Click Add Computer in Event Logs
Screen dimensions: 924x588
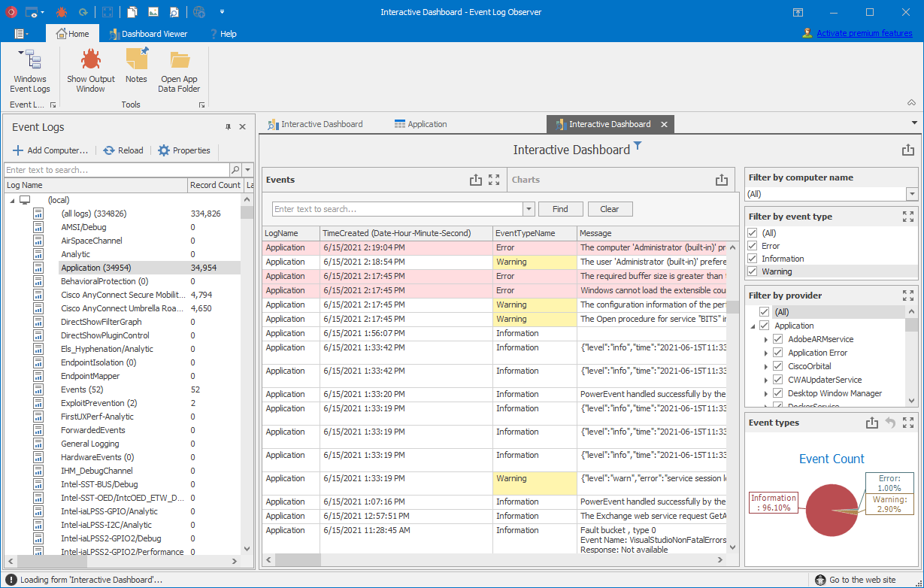pyautogui.click(x=50, y=150)
